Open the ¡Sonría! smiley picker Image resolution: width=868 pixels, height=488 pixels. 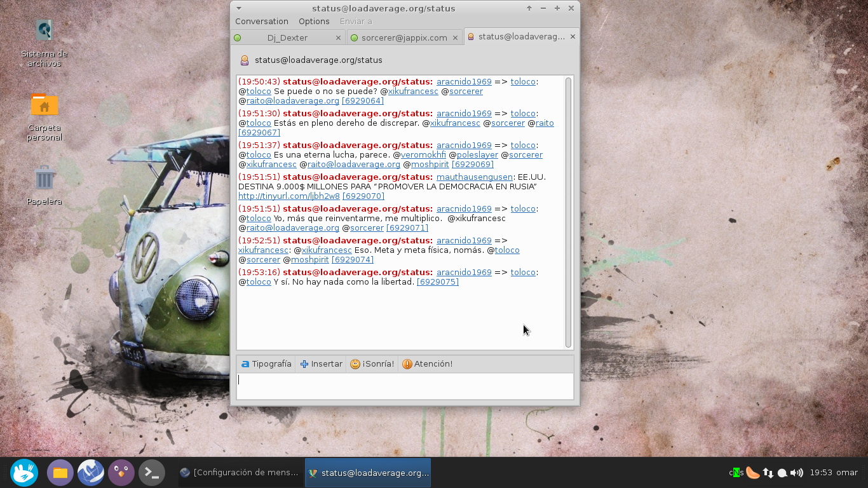pyautogui.click(x=372, y=364)
